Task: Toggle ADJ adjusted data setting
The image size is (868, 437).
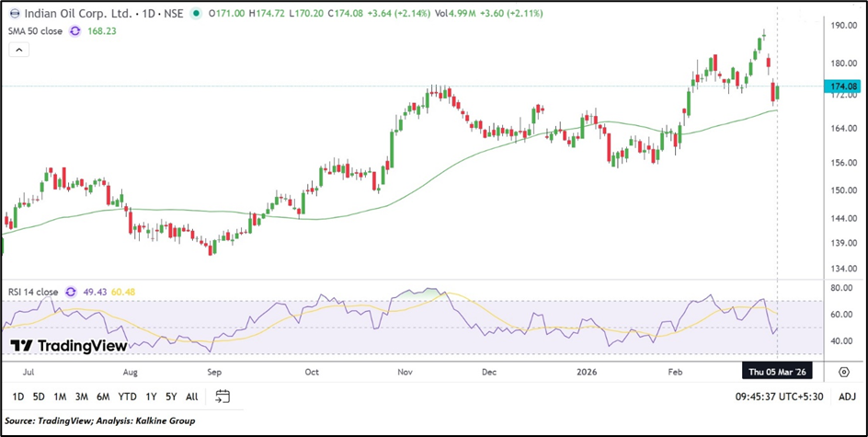Action: pos(847,397)
